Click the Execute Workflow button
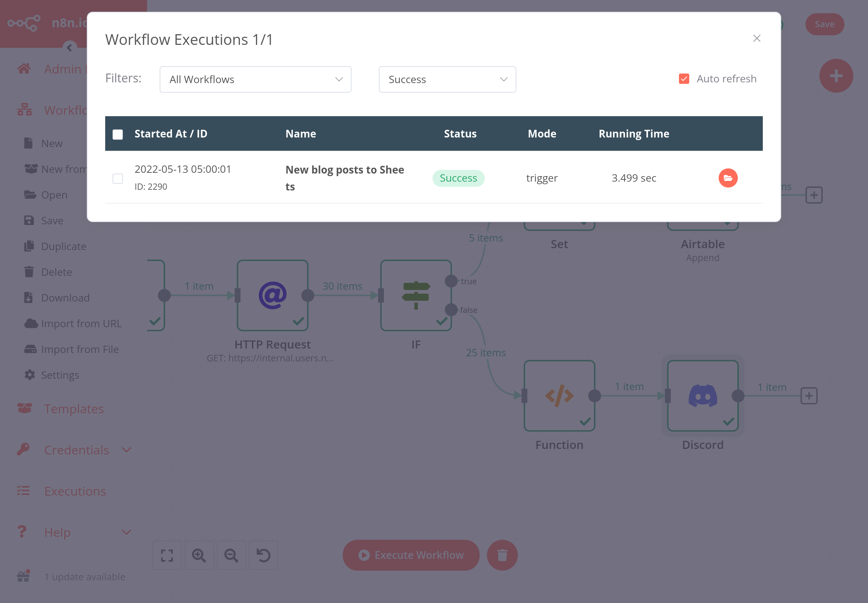This screenshot has width=868, height=603. pyautogui.click(x=410, y=555)
